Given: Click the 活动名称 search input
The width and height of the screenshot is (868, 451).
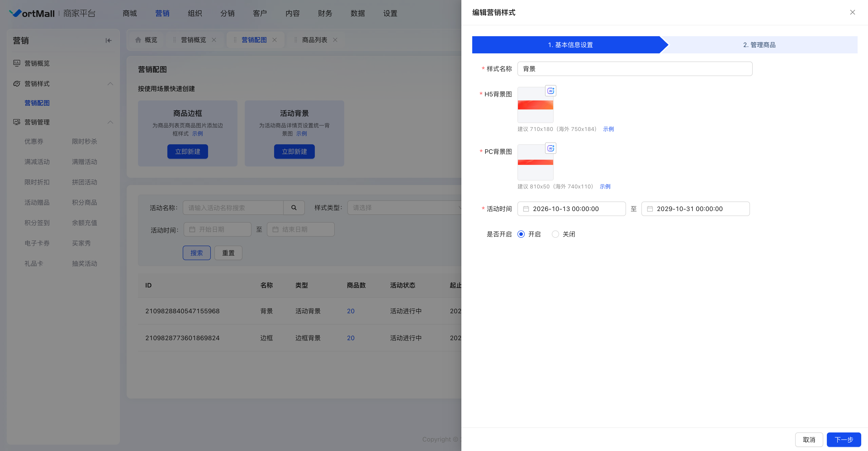Looking at the screenshot, I should pos(233,208).
